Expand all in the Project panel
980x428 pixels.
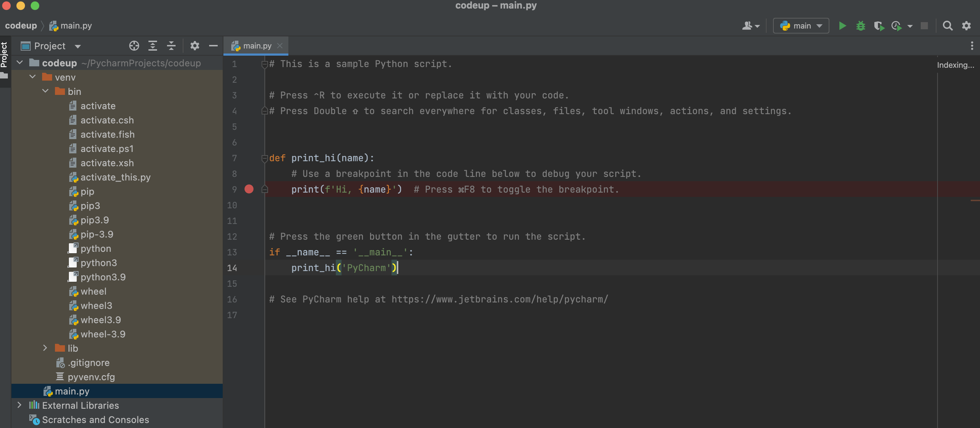(x=152, y=46)
